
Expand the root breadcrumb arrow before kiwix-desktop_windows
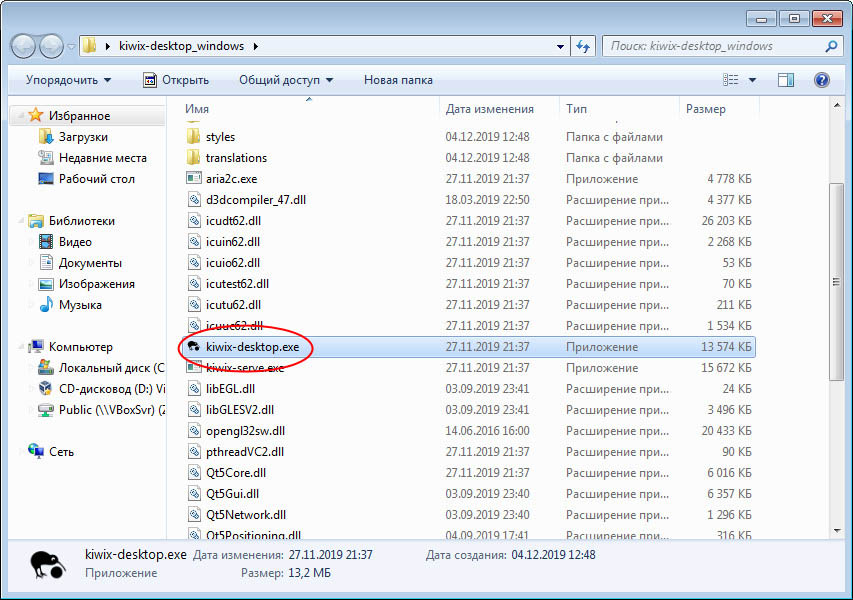tap(108, 47)
